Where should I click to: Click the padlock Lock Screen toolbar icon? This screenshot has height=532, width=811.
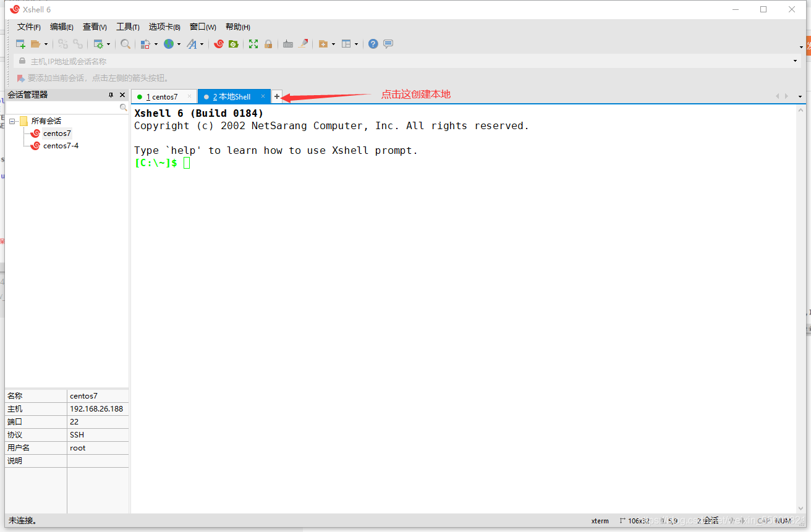268,44
